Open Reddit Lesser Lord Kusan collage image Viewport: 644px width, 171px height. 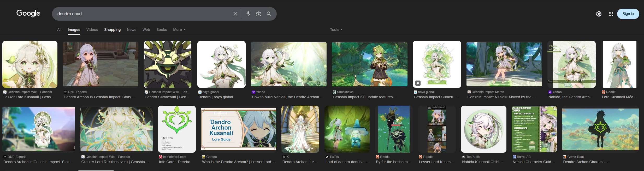[x=437, y=129]
